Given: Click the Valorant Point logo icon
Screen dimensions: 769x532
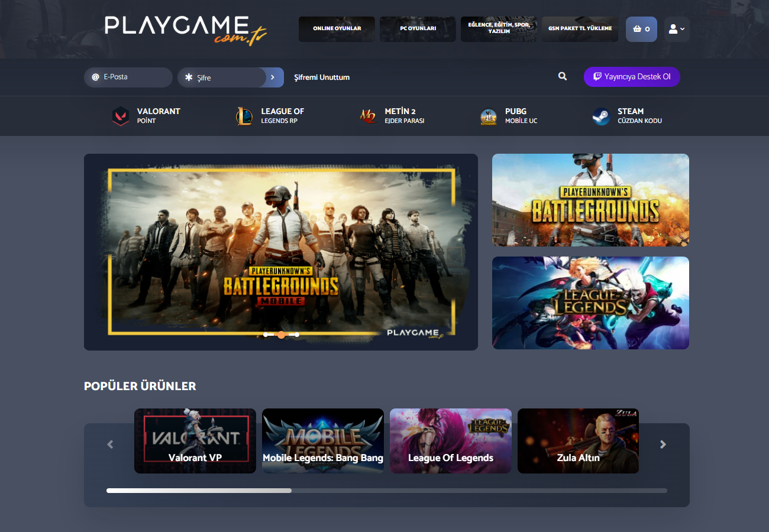Looking at the screenshot, I should click(x=121, y=116).
